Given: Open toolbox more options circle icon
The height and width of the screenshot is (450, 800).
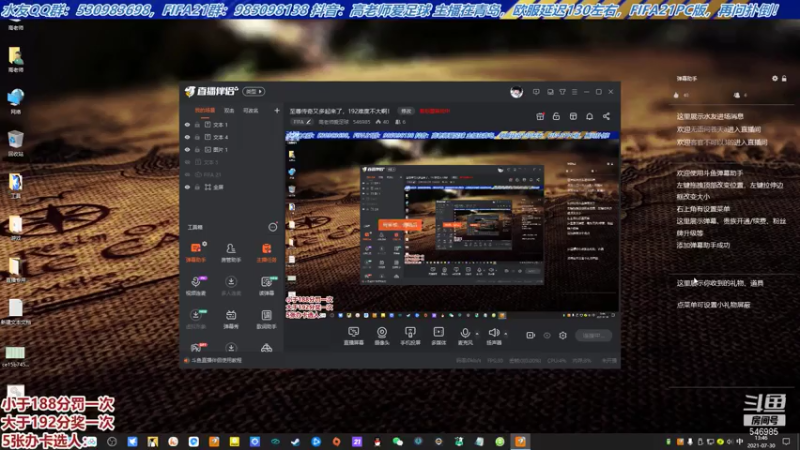Looking at the screenshot, I should pos(272,227).
